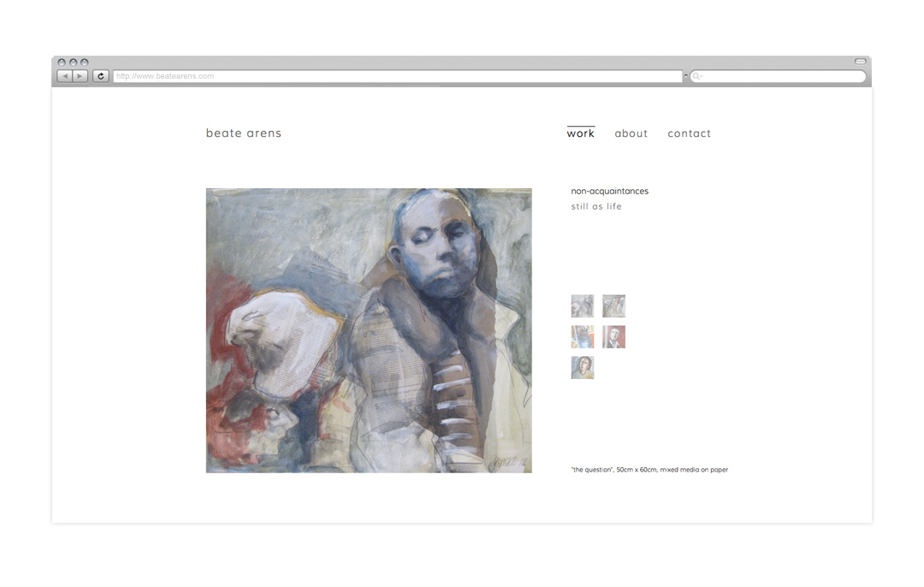Open the last thumbnail of a dark-haired portrait

click(x=583, y=367)
